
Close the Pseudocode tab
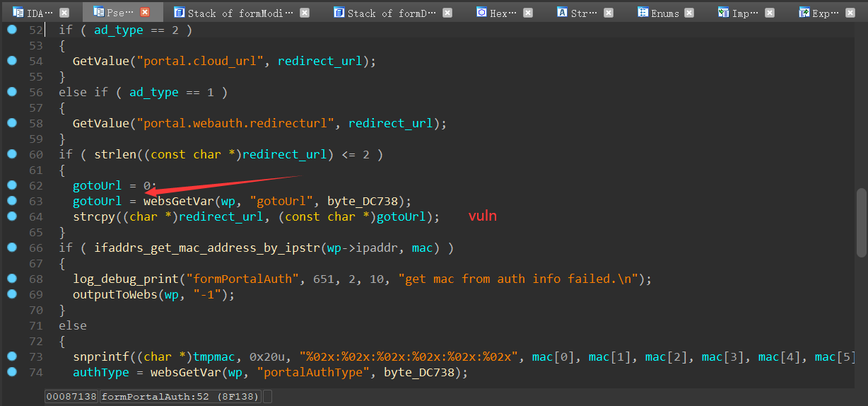coord(145,12)
